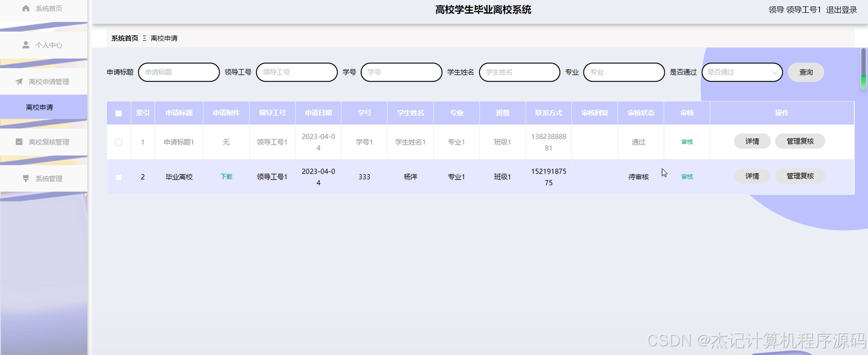868x355 pixels.
Task: Click the vertical scrollbar thumb
Action: [x=863, y=68]
